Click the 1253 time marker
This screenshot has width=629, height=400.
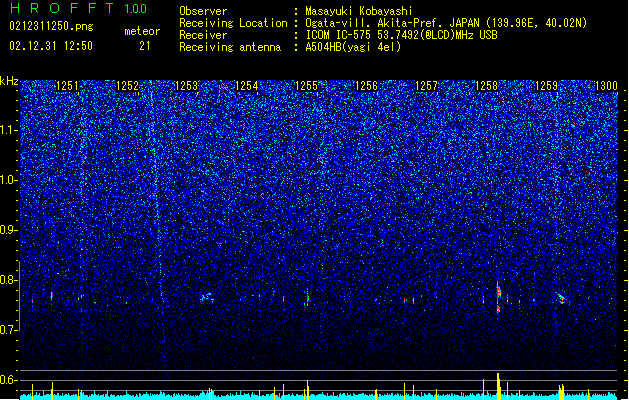[187, 86]
